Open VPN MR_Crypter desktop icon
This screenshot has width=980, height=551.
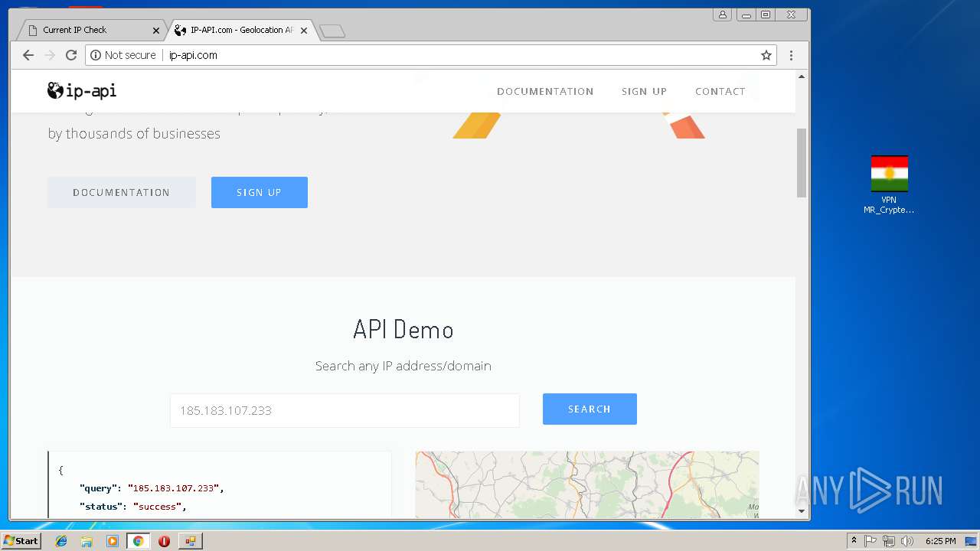889,185
